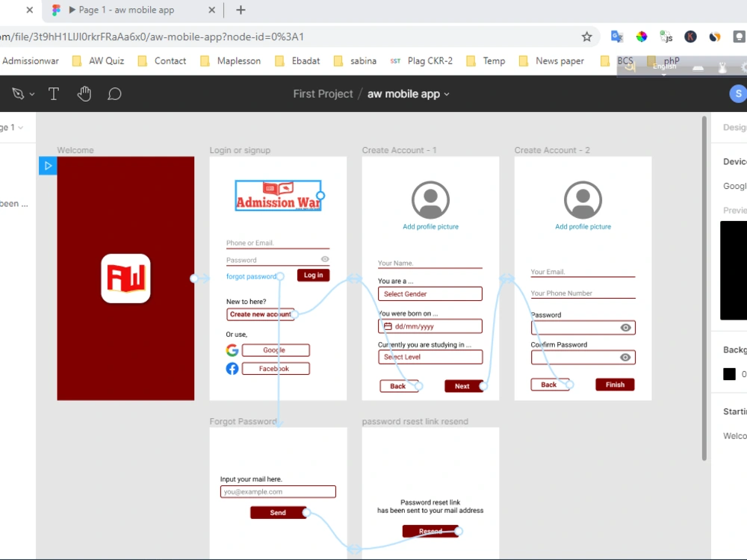This screenshot has height=560, width=747.
Task: Open the Comment tool
Action: pyautogui.click(x=114, y=93)
